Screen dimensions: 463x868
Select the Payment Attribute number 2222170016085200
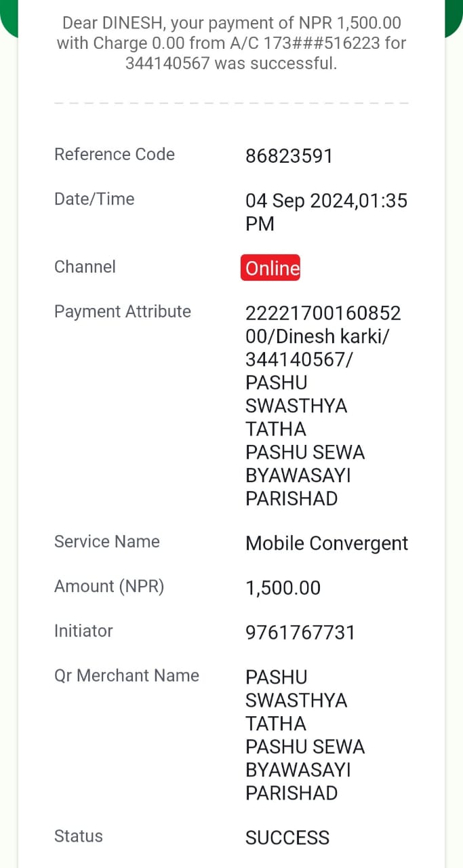click(323, 325)
